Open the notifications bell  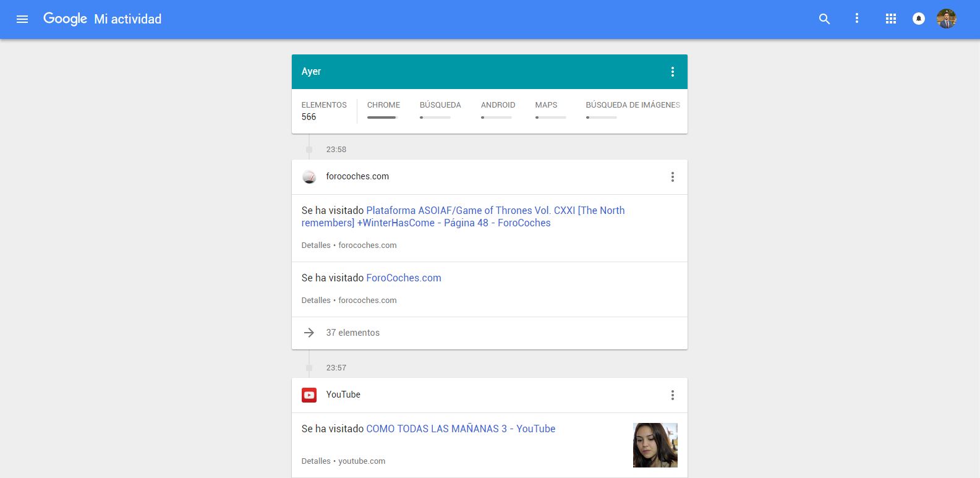point(919,19)
